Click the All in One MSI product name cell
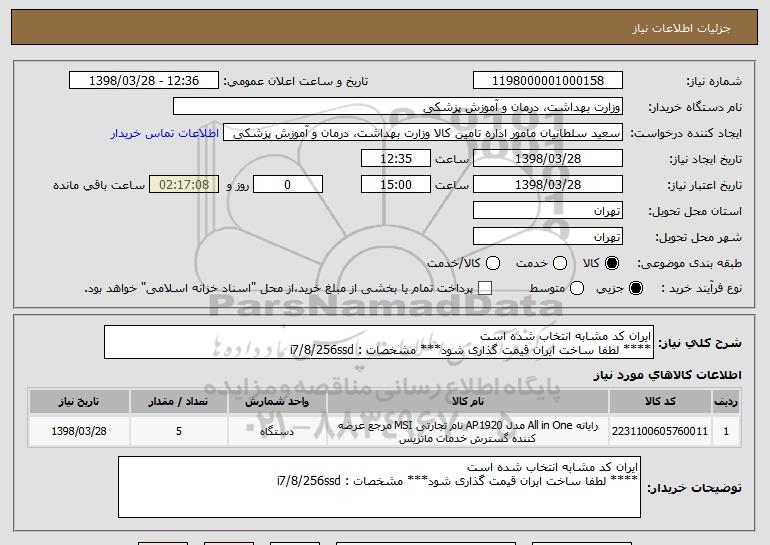 pos(468,431)
